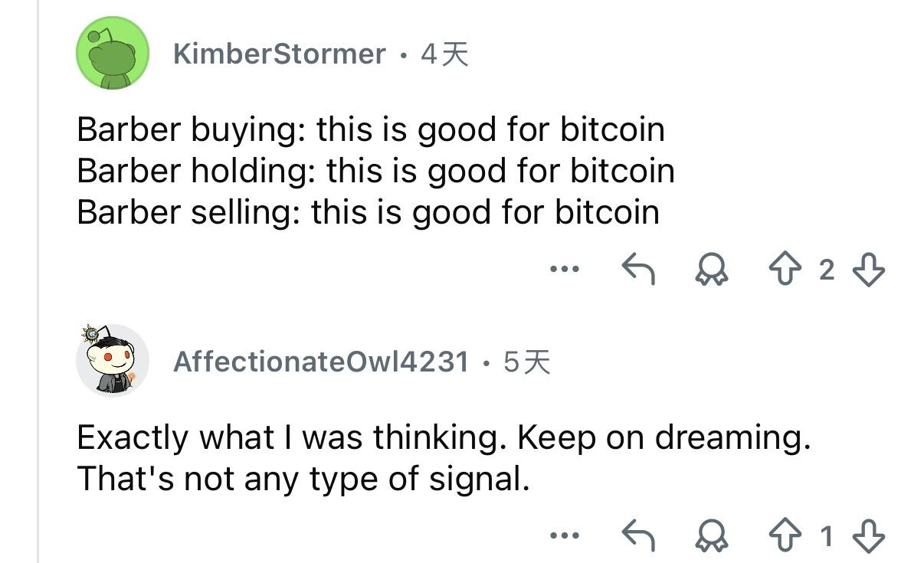
Task: Reply to KimberStormer's comment
Action: click(637, 270)
